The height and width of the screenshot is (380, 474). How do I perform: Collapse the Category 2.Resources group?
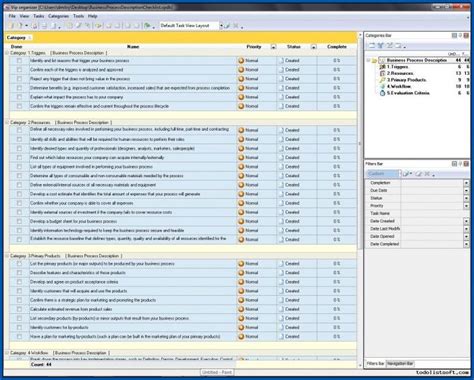click(7, 123)
